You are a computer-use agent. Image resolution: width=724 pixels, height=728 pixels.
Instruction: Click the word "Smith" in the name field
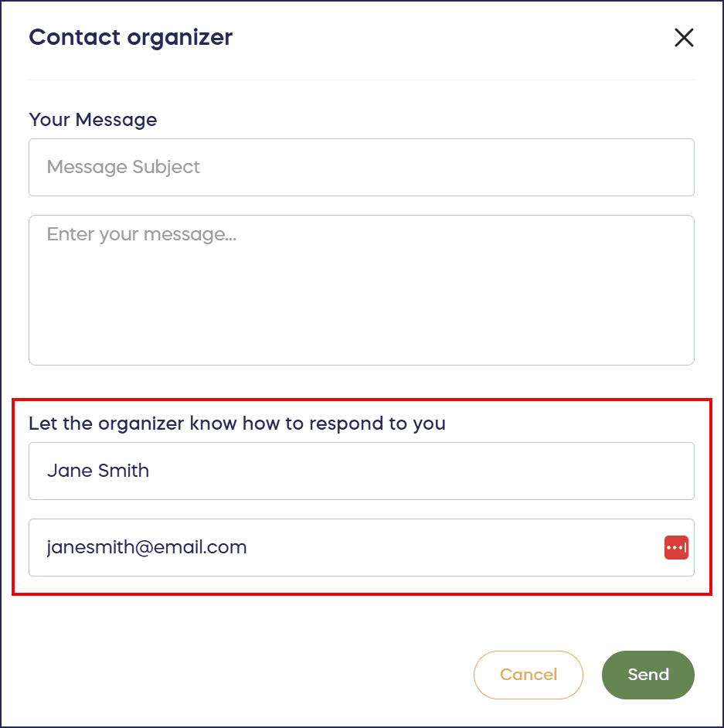click(126, 471)
